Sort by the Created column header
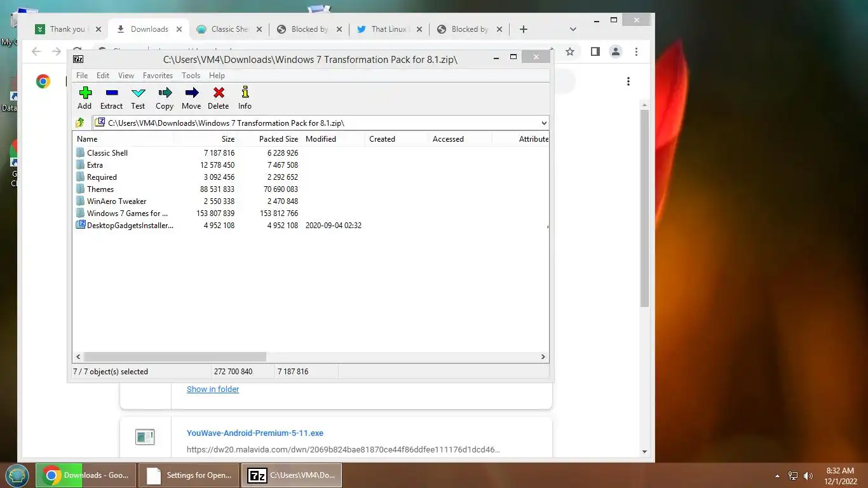Viewport: 868px width, 488px height. pos(397,139)
